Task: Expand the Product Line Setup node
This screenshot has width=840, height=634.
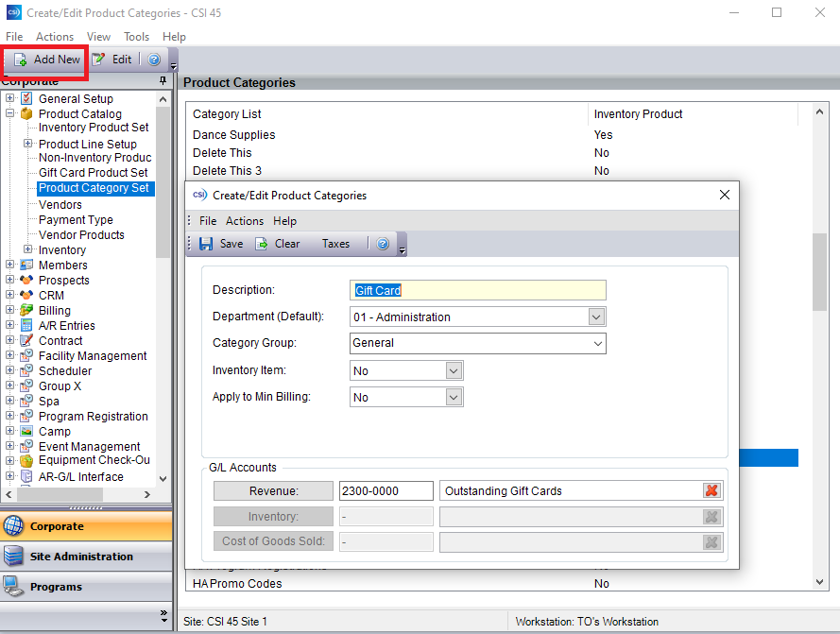Action: [27, 144]
